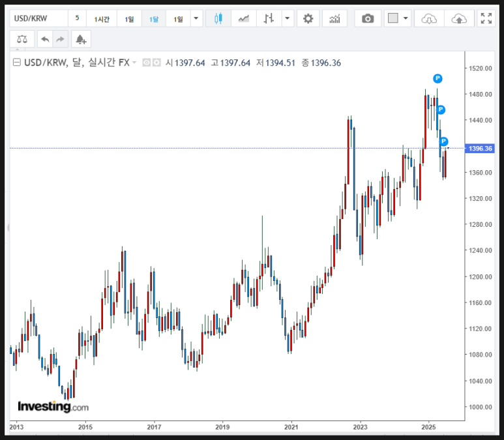Click the 1480.00 price axis label
The height and width of the screenshot is (440, 504).
(481, 94)
